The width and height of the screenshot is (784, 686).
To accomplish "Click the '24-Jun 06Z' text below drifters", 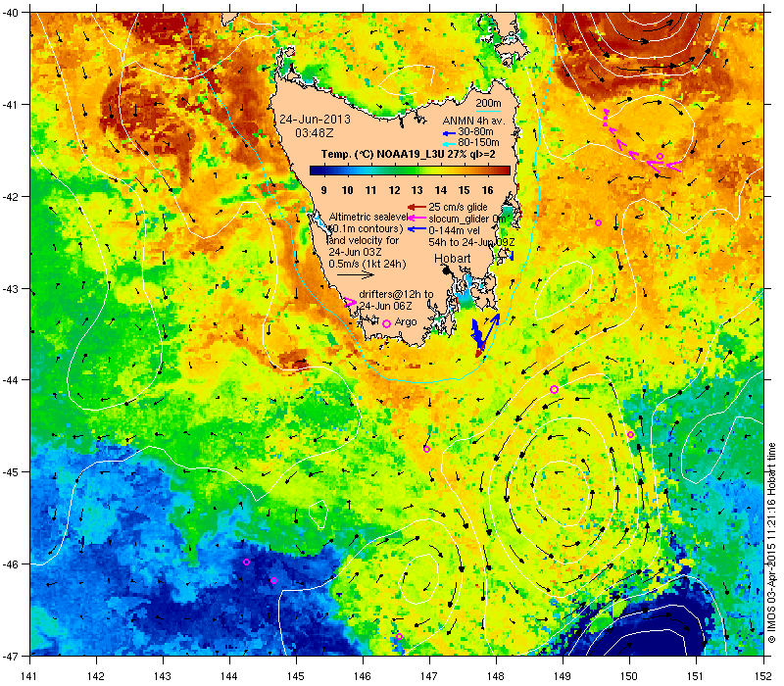I will (x=385, y=306).
